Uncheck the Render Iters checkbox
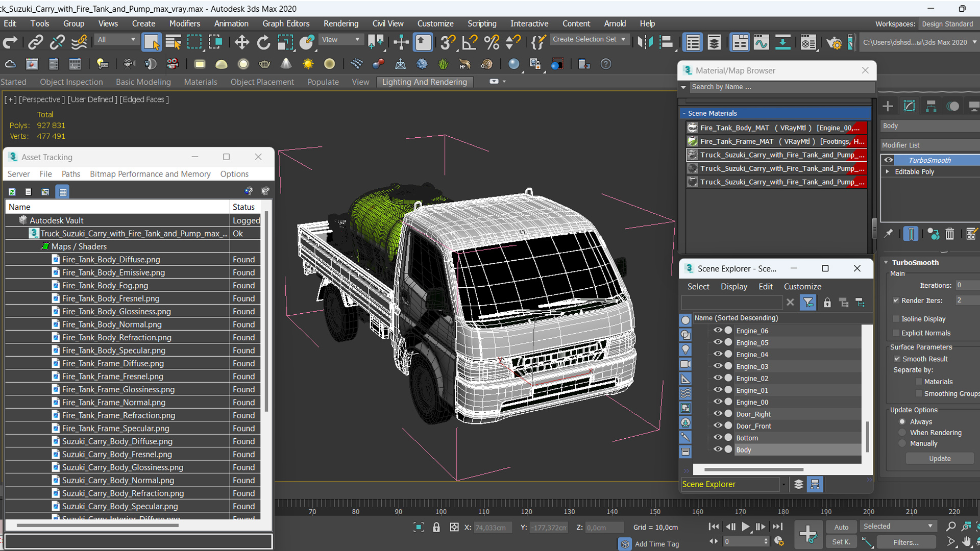Viewport: 980px width, 551px height. (896, 300)
